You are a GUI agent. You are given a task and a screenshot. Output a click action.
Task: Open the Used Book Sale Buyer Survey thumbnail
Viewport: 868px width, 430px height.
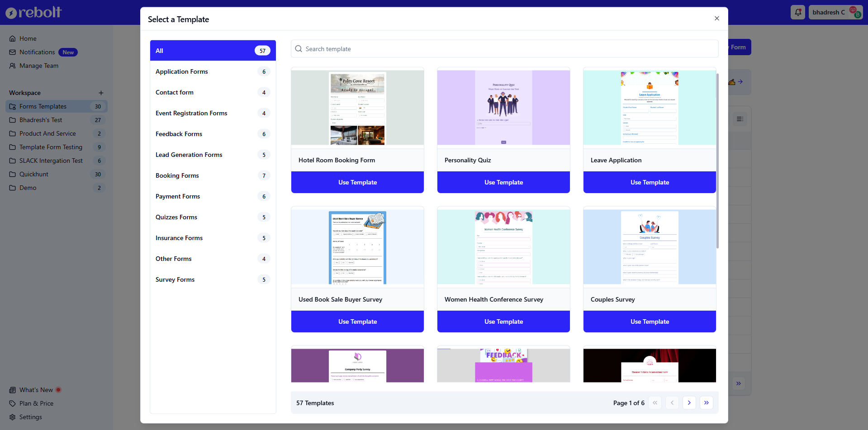[x=357, y=247]
